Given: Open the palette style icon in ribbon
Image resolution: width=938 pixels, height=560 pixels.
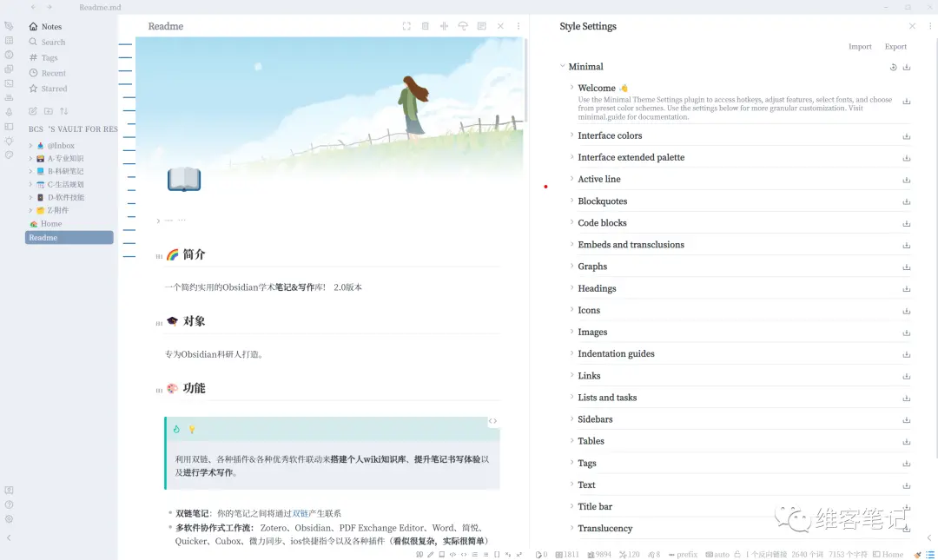Looking at the screenshot, I should 9,155.
